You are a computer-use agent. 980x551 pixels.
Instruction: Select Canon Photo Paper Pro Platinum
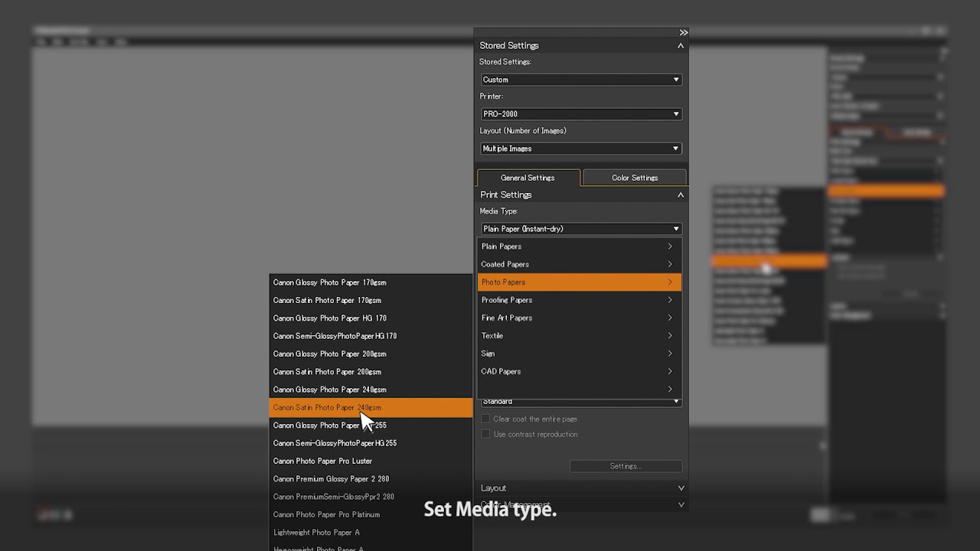coord(371,514)
